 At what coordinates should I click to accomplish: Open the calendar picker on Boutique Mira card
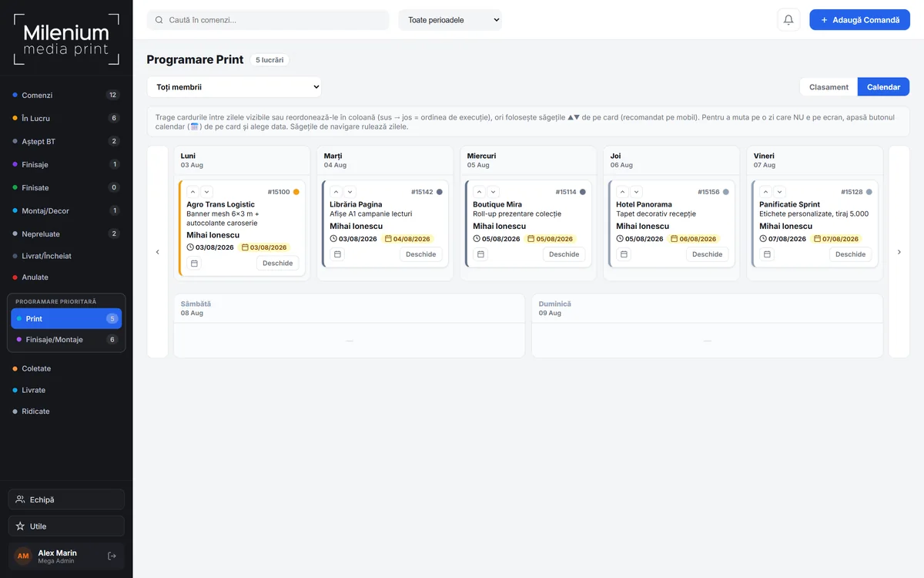(480, 254)
